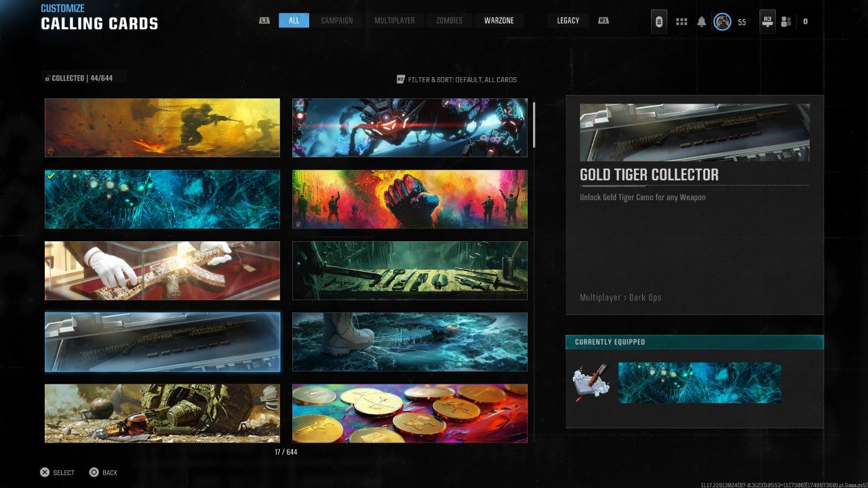The height and width of the screenshot is (488, 868).
Task: Open the player profile avatar
Action: tap(722, 22)
